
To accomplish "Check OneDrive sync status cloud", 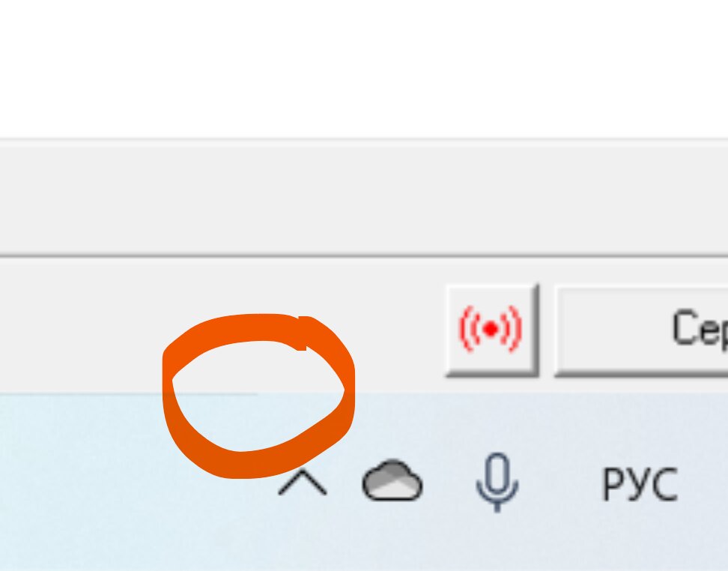I will pos(392,481).
